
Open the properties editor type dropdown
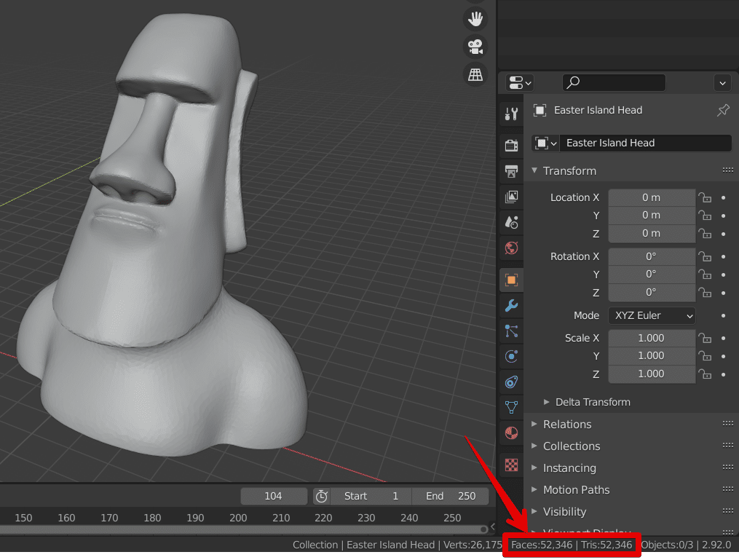[520, 83]
